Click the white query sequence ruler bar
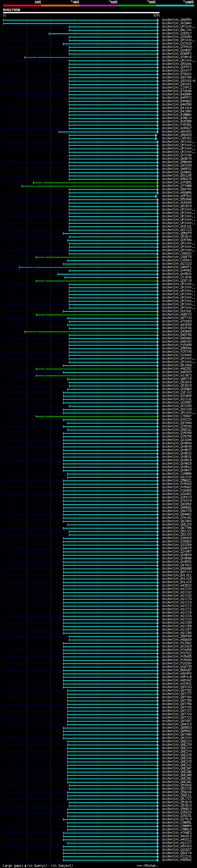Viewport: 197px width, 868px height. [x=81, y=12]
